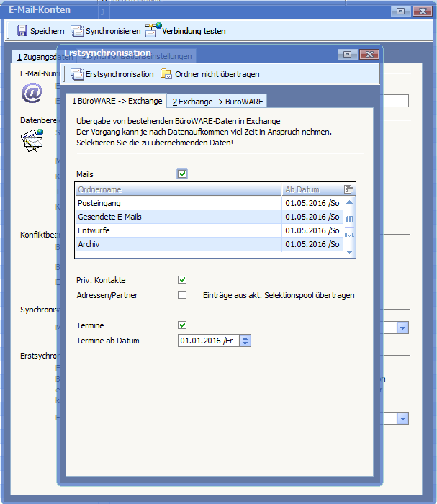Click the Verbindung testen icon
437x504 pixels.
tap(153, 30)
